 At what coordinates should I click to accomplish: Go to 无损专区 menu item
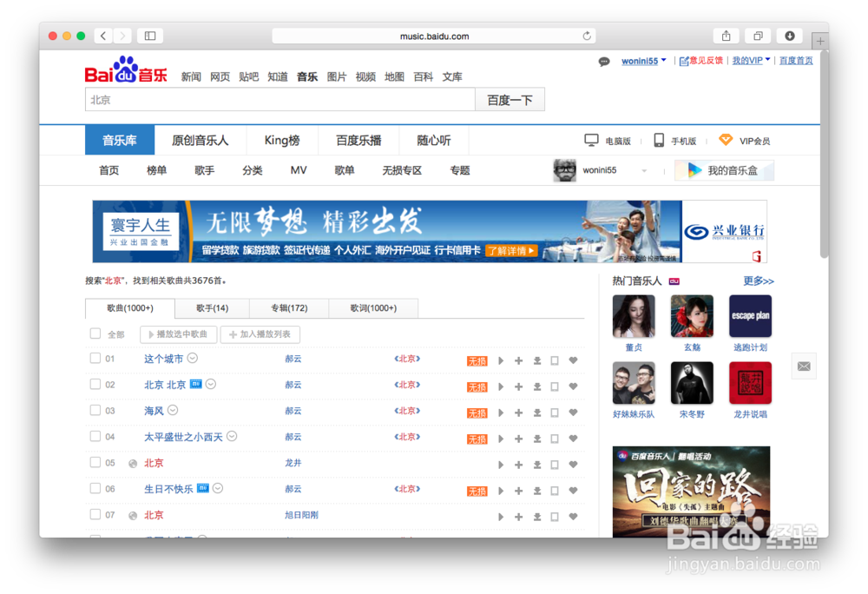(x=402, y=170)
